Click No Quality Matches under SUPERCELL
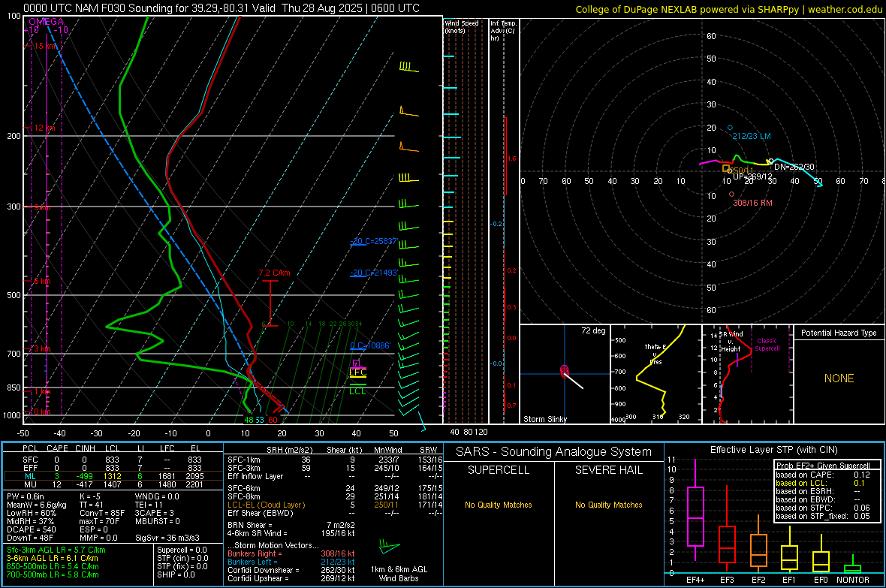 (499, 505)
